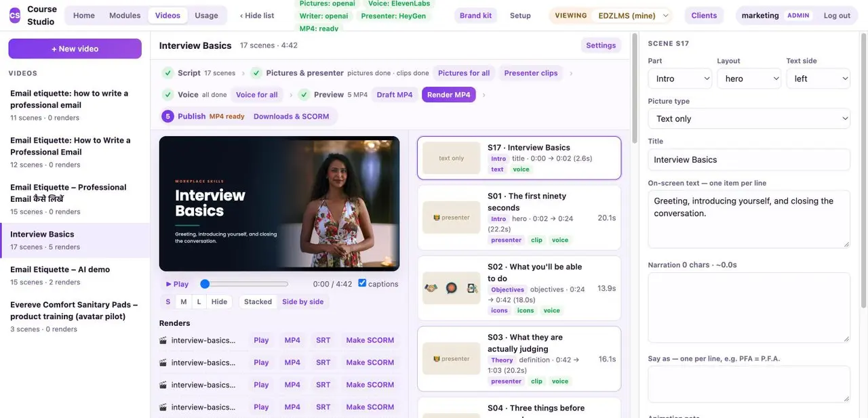This screenshot has width=868, height=418.
Task: Click the speech bubble icon in scene S02 thumbnail
Action: [x=452, y=289]
